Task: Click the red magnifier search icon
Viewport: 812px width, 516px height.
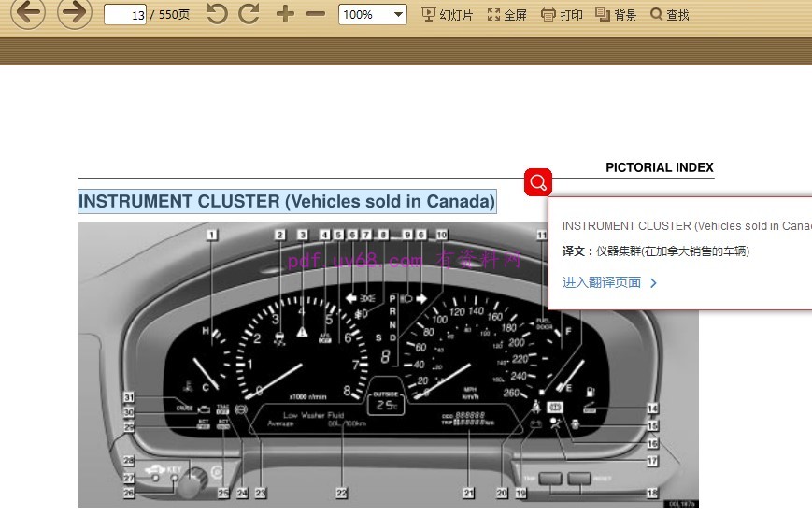Action: tap(538, 181)
